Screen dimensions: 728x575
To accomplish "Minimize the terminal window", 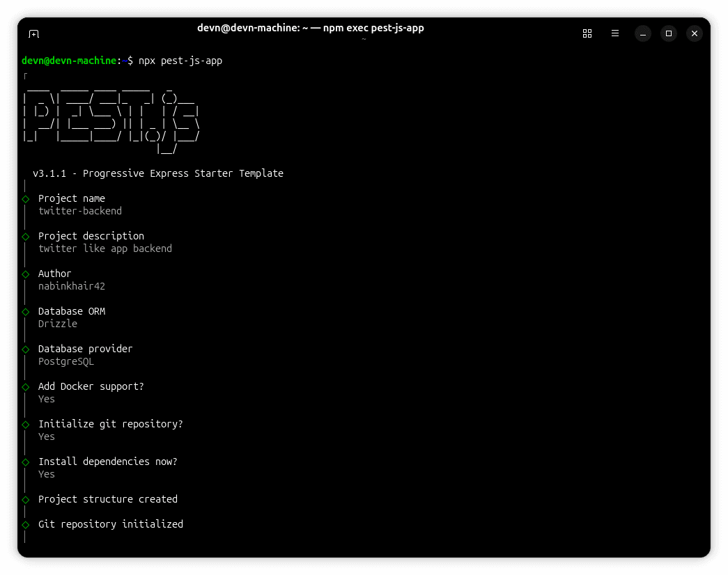I will 642,33.
